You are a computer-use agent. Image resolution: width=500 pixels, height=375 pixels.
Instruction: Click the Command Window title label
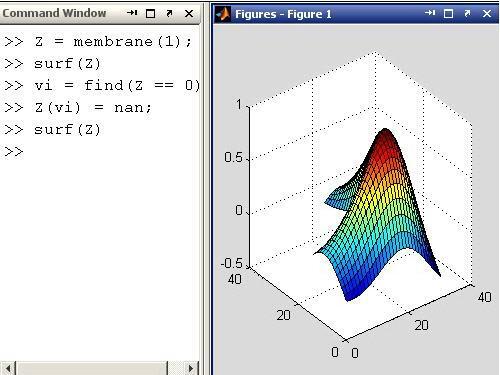[54, 13]
